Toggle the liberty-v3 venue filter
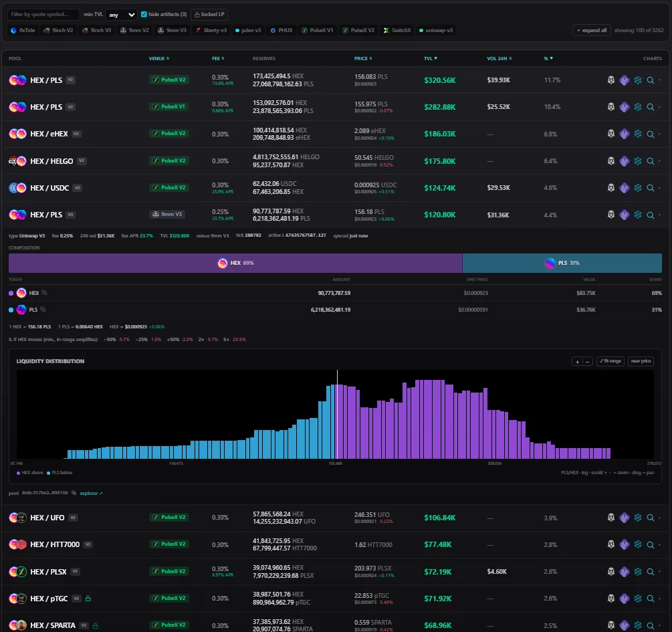This screenshot has height=632, width=672. (x=211, y=31)
